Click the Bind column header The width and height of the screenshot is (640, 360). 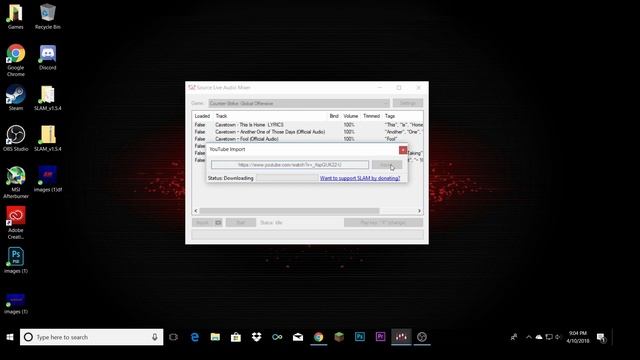tap(334, 116)
